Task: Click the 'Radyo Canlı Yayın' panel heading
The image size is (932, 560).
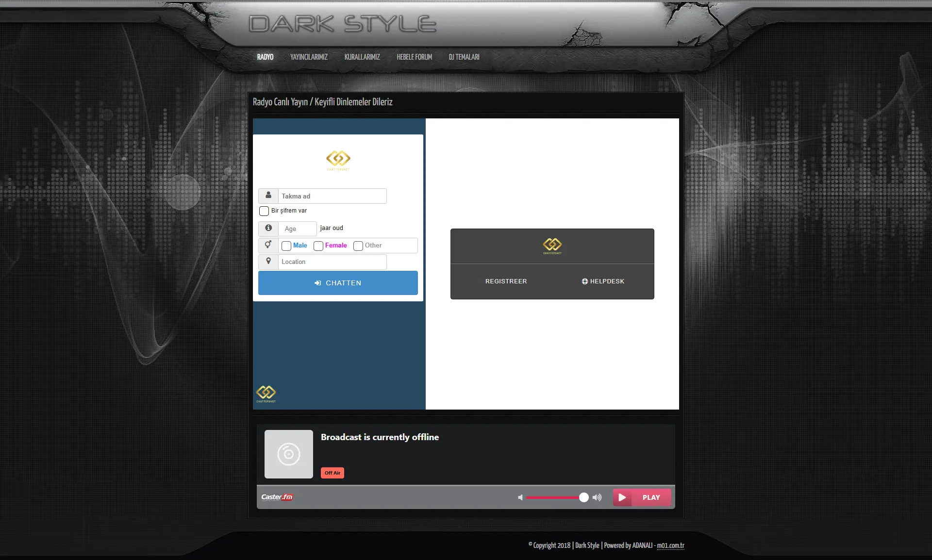Action: [x=323, y=102]
